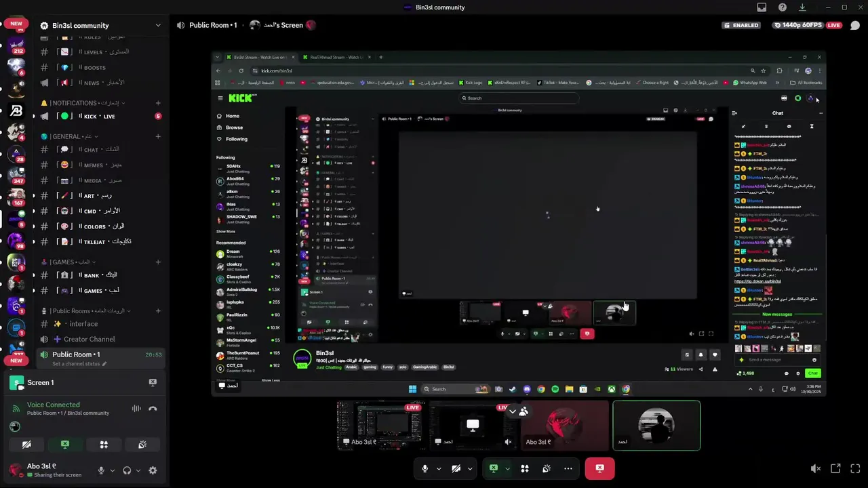Open the CMD channel
This screenshot has width=868, height=488.
click(100, 211)
